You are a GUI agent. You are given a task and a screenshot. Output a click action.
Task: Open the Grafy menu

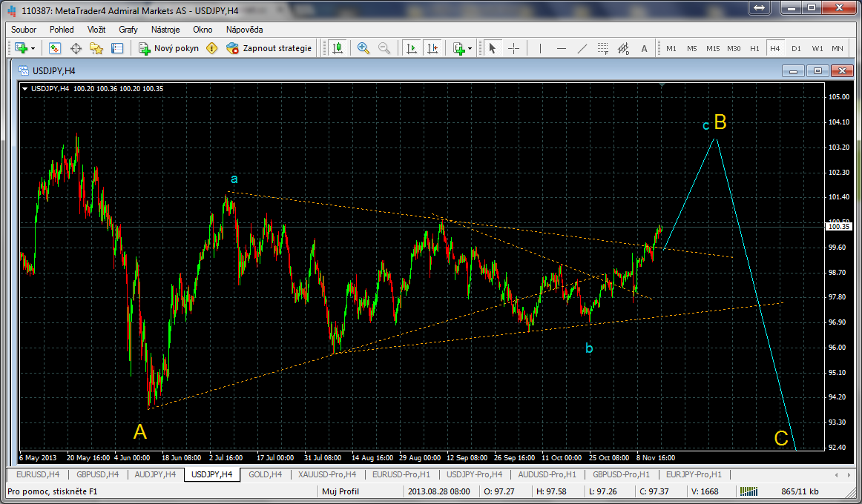pos(128,30)
